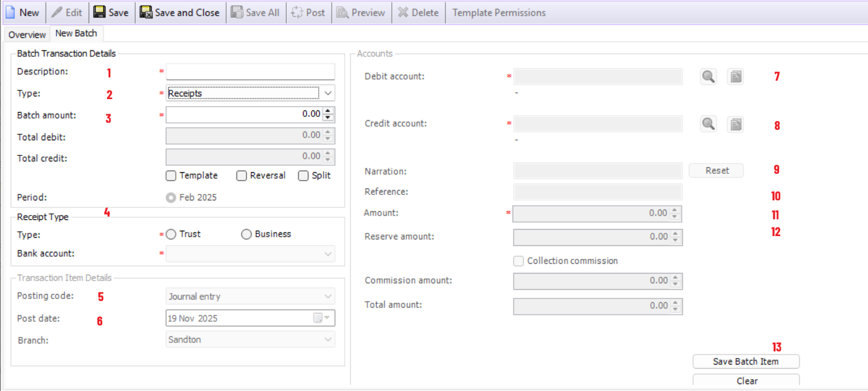This screenshot has height=391, width=868.
Task: Click the Narration field
Action: pos(597,171)
